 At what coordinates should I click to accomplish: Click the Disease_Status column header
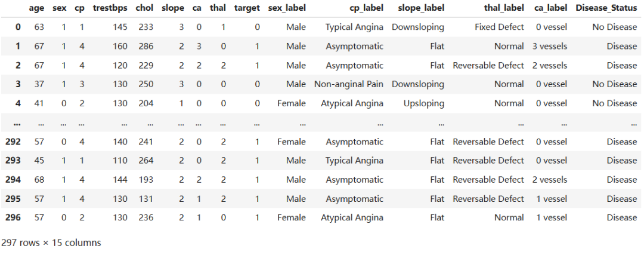click(606, 8)
